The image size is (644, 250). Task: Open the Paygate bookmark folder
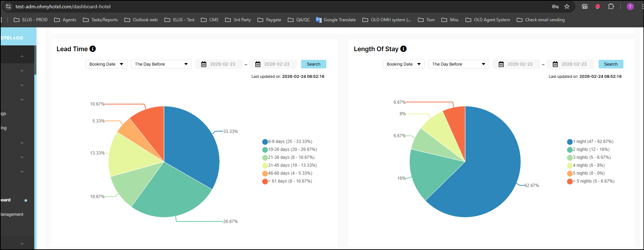(269, 20)
